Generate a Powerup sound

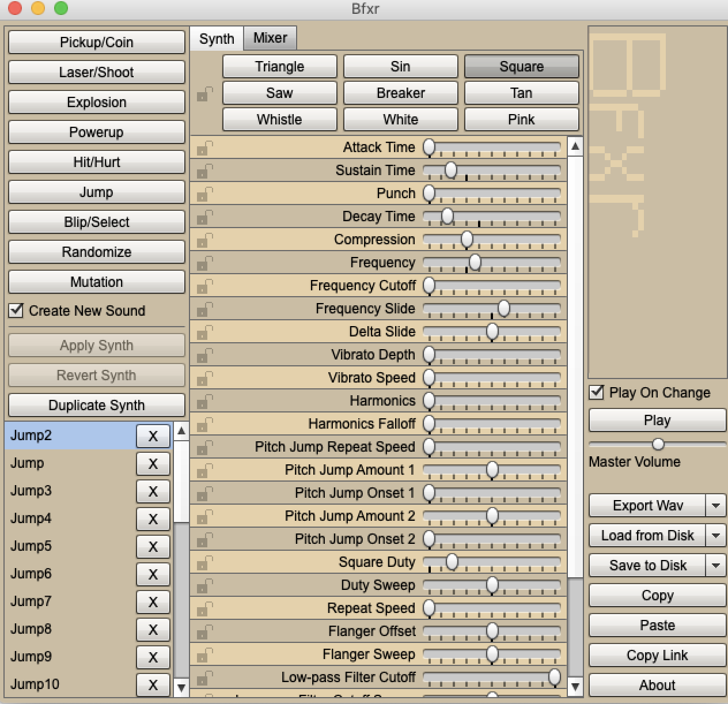coord(96,132)
